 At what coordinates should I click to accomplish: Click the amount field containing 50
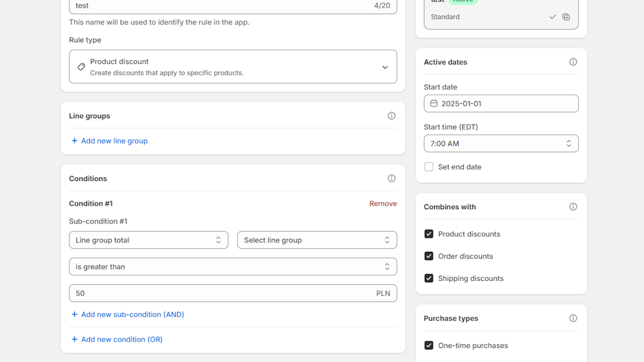click(x=221, y=293)
